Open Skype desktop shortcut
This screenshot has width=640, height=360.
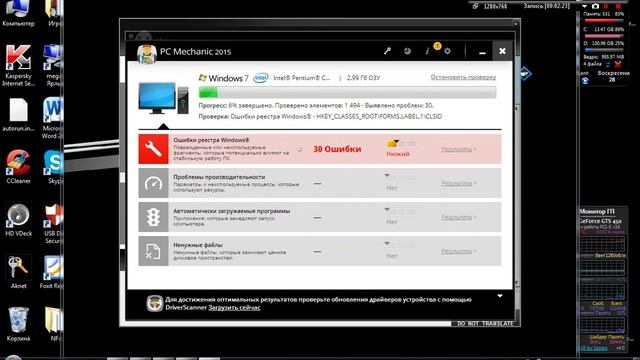pos(54,167)
